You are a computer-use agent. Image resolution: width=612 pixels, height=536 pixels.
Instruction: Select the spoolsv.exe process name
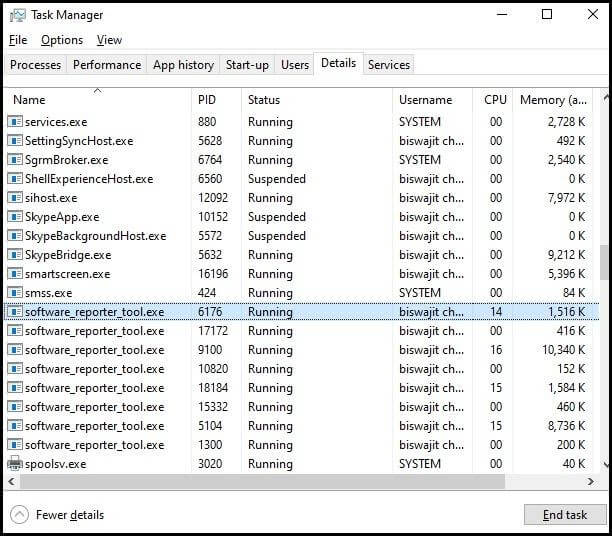click(x=56, y=464)
